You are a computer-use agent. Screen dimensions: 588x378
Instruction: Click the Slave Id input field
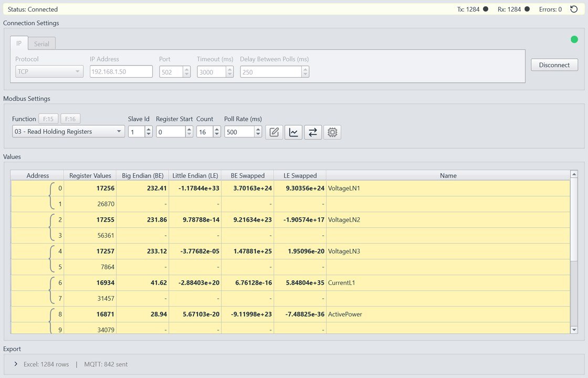pos(137,132)
